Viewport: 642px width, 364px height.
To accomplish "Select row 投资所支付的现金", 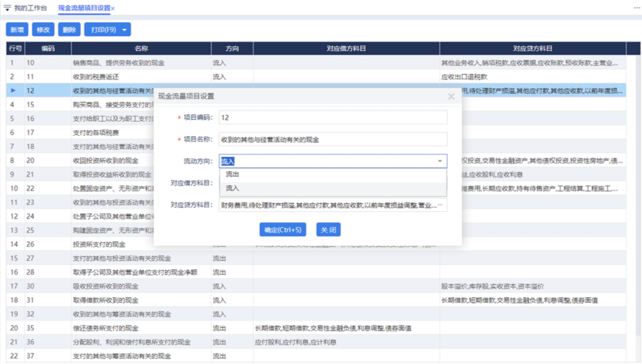I will (316, 244).
